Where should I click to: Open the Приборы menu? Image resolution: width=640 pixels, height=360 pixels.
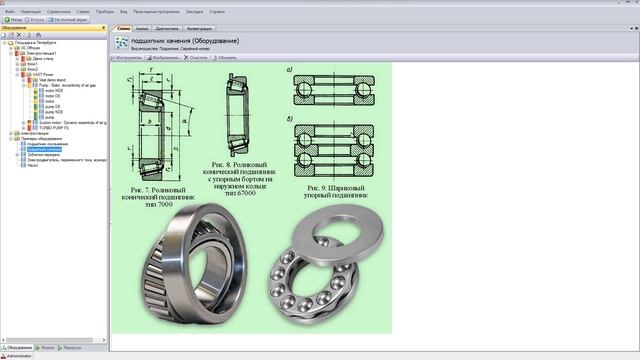tap(105, 12)
